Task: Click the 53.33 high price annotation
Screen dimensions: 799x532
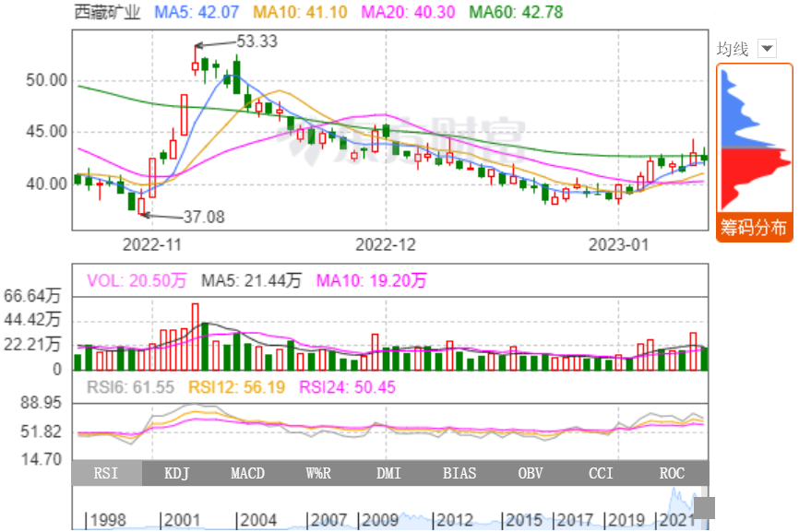Action: click(256, 41)
